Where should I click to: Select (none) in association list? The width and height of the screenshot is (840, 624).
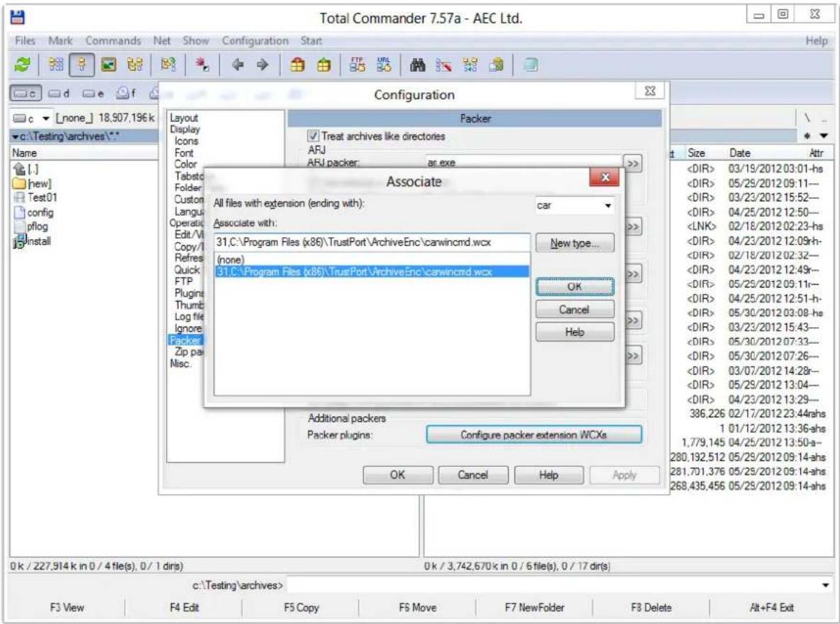372,259
